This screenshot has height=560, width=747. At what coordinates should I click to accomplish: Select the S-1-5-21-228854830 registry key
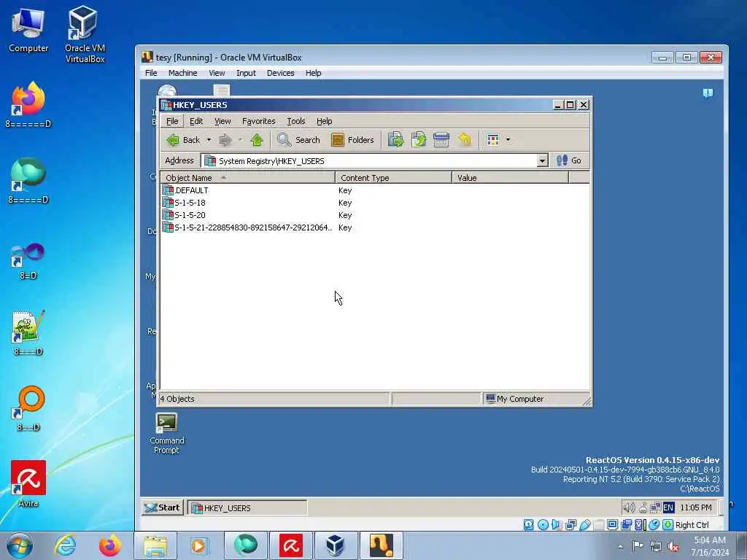click(x=247, y=227)
